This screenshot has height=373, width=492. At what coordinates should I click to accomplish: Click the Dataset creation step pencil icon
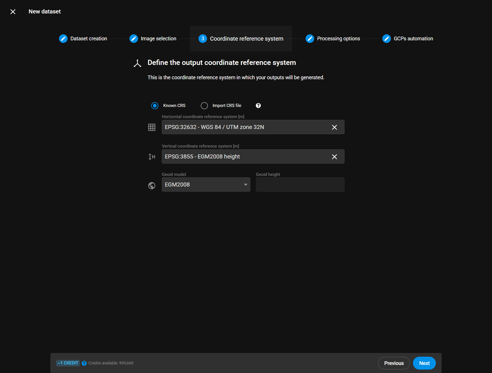click(x=63, y=39)
